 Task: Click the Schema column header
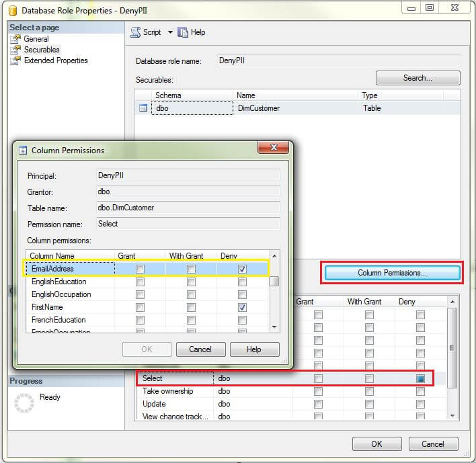(192, 95)
